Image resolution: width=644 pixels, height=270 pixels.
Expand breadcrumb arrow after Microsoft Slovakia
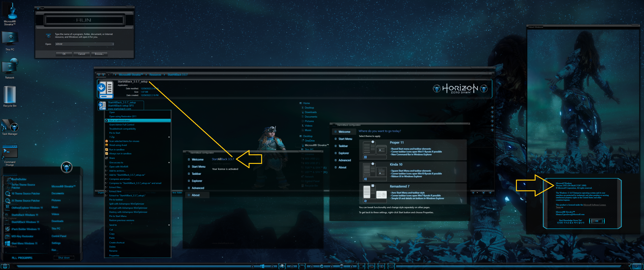146,75
